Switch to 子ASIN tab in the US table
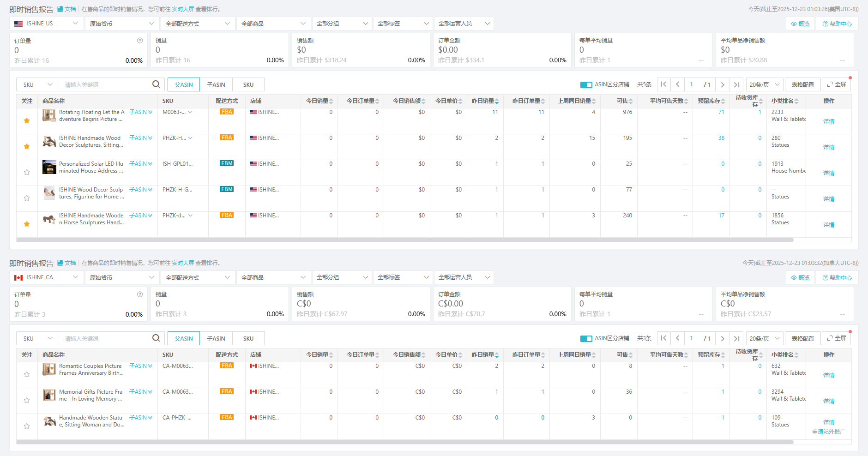This screenshot has width=868, height=456. (216, 84)
